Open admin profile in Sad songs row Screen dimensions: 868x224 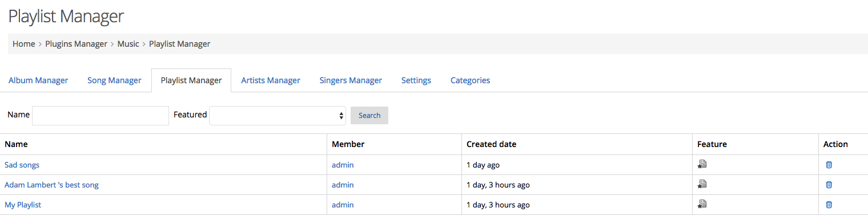(x=343, y=165)
